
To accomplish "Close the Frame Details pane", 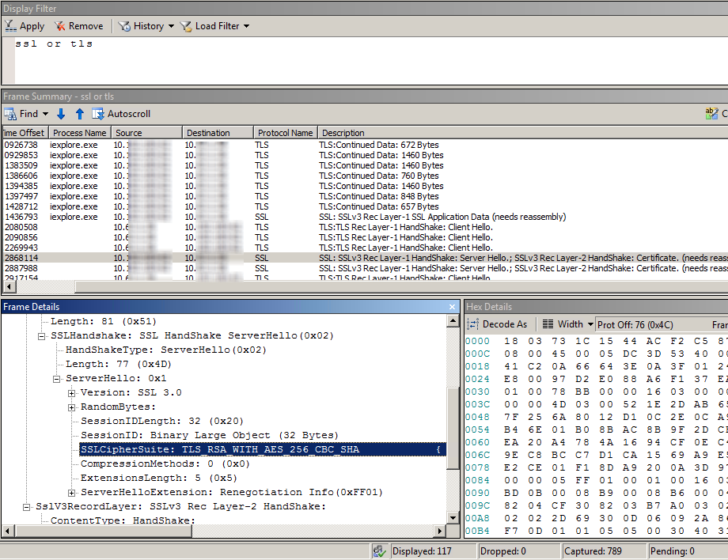I will click(452, 307).
